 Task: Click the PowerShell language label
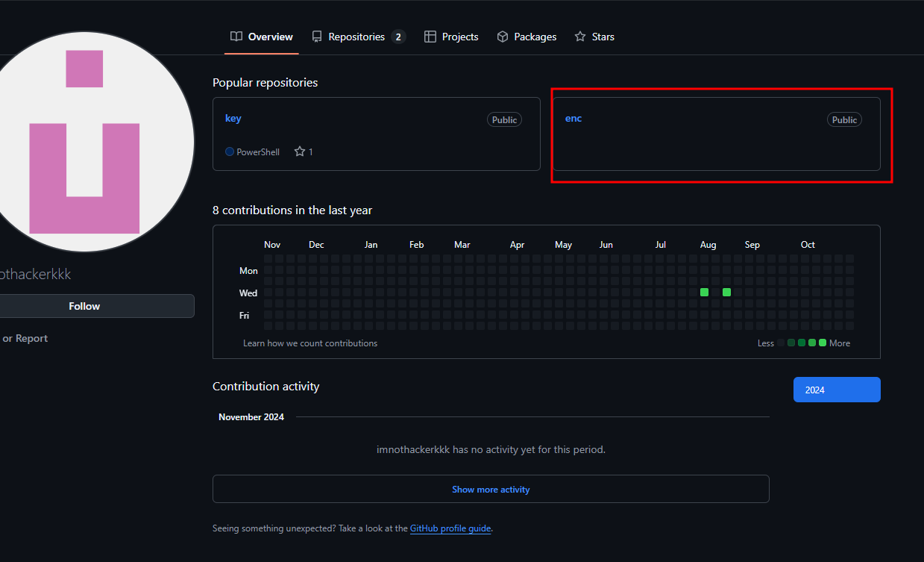click(258, 152)
